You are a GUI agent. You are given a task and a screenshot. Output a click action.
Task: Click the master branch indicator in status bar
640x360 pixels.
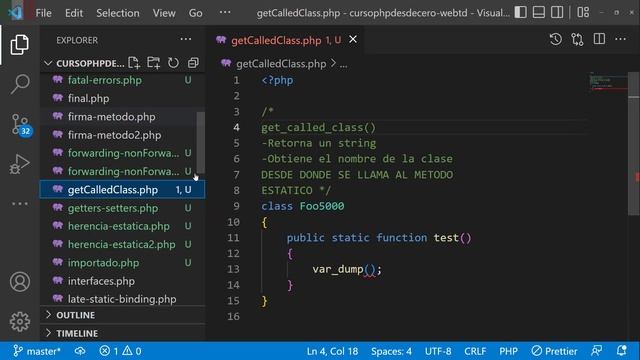coord(37,351)
